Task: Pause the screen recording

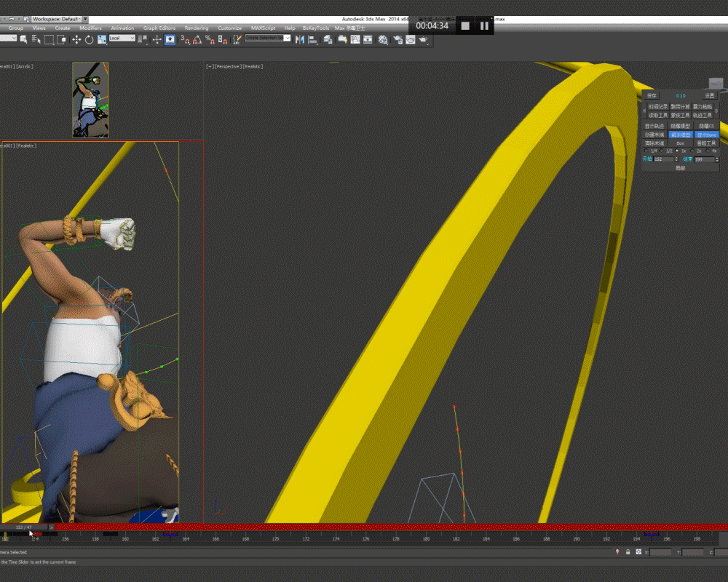Action: pos(484,26)
